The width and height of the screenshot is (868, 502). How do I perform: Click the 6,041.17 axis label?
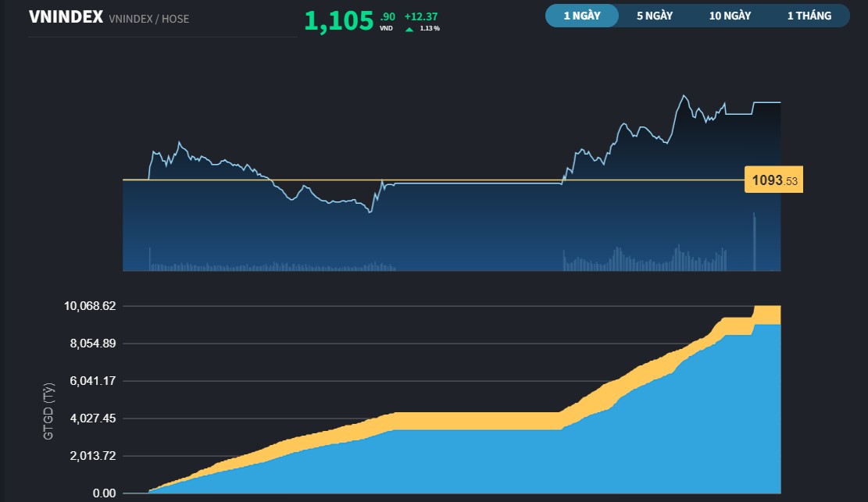click(92, 381)
